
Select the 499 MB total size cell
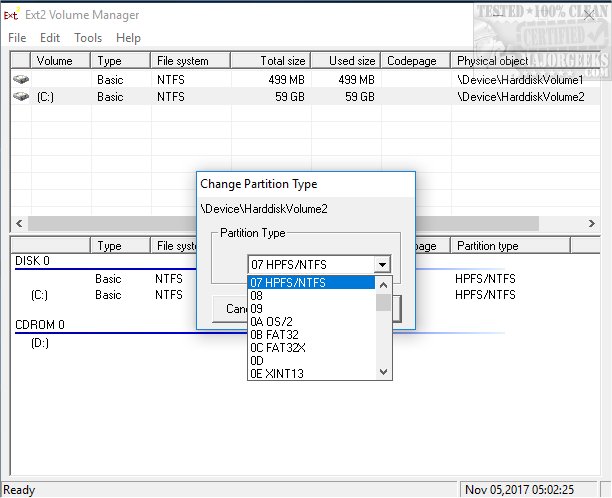pyautogui.click(x=286, y=80)
